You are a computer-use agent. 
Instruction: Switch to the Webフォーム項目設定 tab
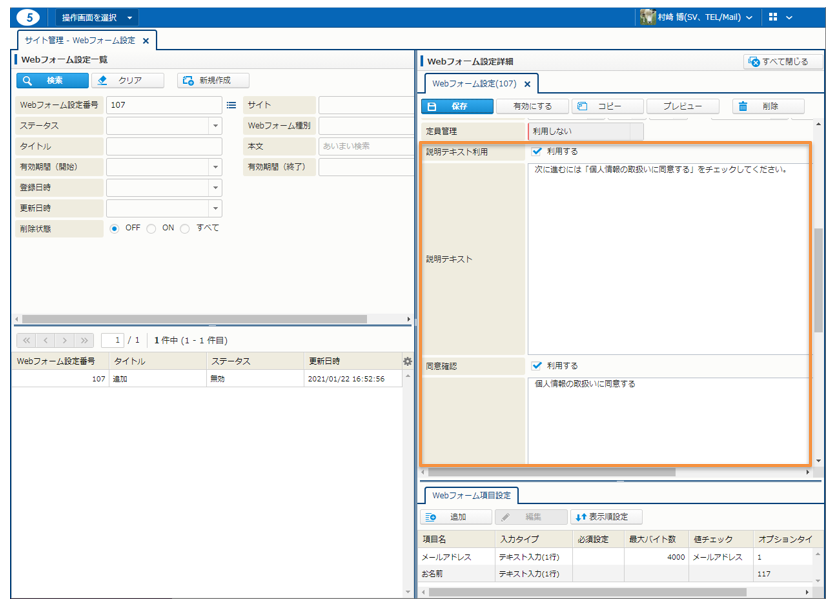[x=471, y=495]
